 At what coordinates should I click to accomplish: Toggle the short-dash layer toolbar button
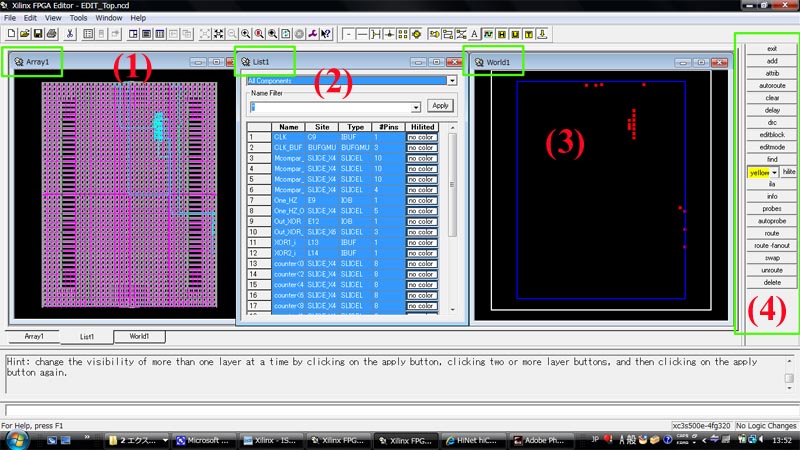[348, 34]
